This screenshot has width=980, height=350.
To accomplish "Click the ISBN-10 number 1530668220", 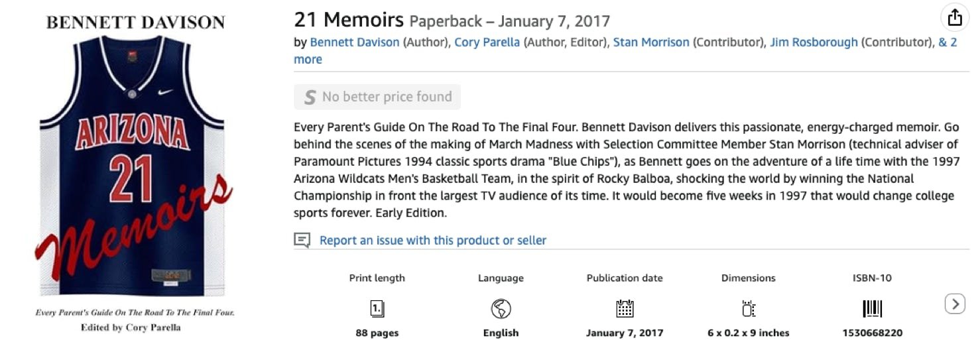I will coord(872,333).
